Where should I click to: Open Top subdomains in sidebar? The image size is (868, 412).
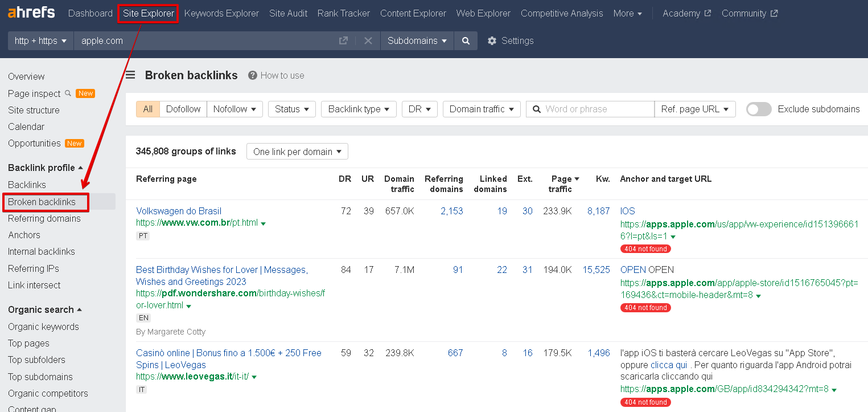40,377
